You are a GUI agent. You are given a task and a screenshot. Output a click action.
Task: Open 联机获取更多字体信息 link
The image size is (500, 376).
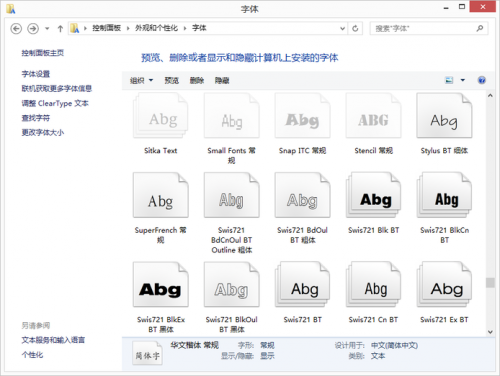[x=57, y=89]
